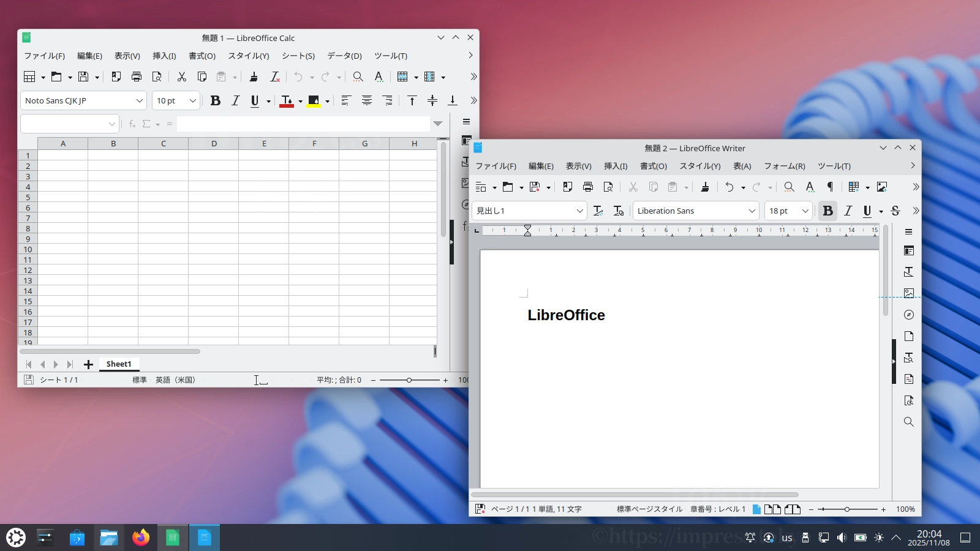Open Spelling check in Writer toolbar
The height and width of the screenshot is (551, 980).
(x=810, y=187)
